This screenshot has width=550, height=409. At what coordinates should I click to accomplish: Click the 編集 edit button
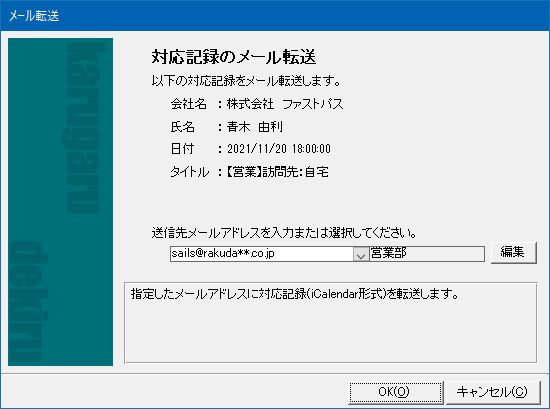[514, 252]
